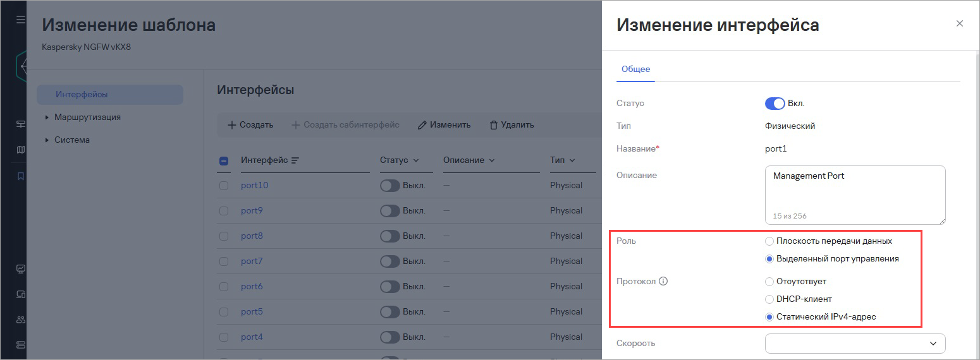Open the Скорость dropdown

click(x=855, y=343)
